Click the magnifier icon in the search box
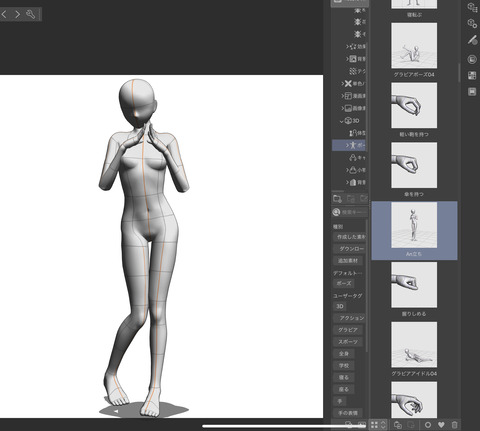This screenshot has width=480, height=431. 336,212
